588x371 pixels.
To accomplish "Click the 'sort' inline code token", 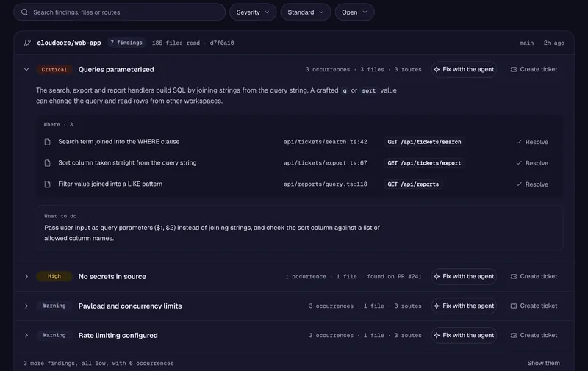I will pyautogui.click(x=369, y=90).
